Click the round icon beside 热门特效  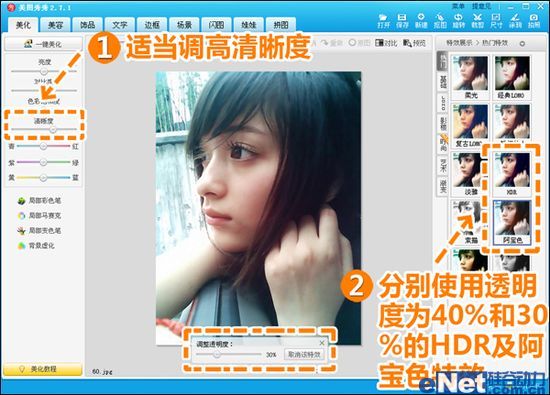522,43
